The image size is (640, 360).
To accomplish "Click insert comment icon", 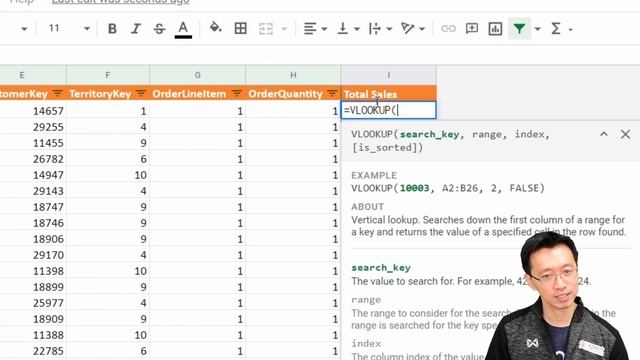I will click(472, 29).
